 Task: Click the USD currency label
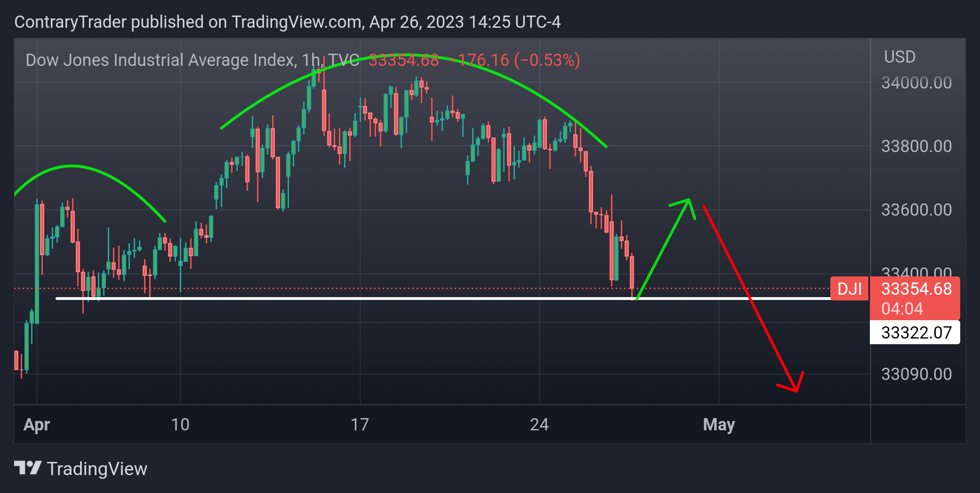click(900, 57)
